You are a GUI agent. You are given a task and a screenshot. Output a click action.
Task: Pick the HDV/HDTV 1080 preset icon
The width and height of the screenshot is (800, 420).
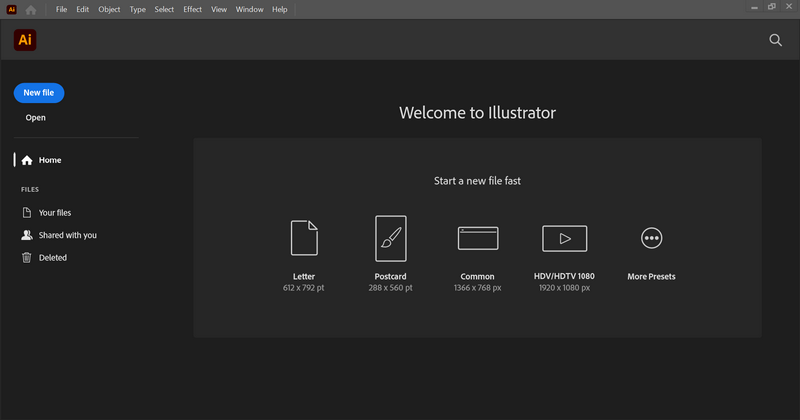(x=564, y=238)
